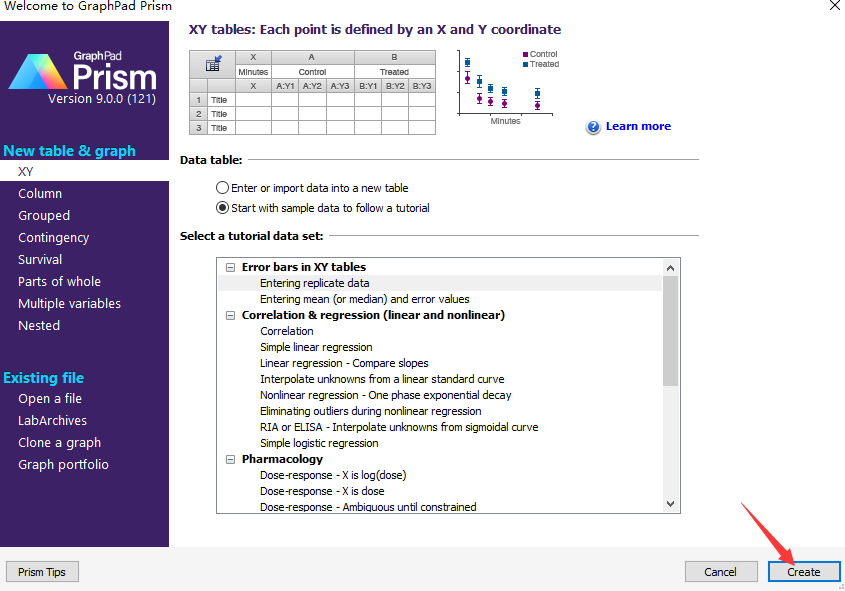Select Interpolate unknowns from linear standard curve
The height and width of the screenshot is (591, 845).
tap(382, 379)
